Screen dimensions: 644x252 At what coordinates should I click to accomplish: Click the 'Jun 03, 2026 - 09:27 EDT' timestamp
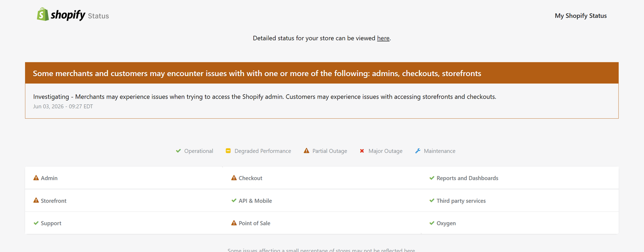pyautogui.click(x=63, y=106)
